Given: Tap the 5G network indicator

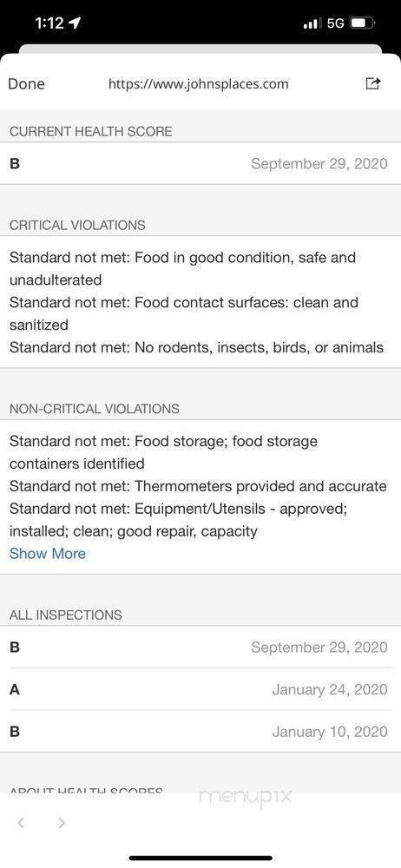Looking at the screenshot, I should pos(336,23).
